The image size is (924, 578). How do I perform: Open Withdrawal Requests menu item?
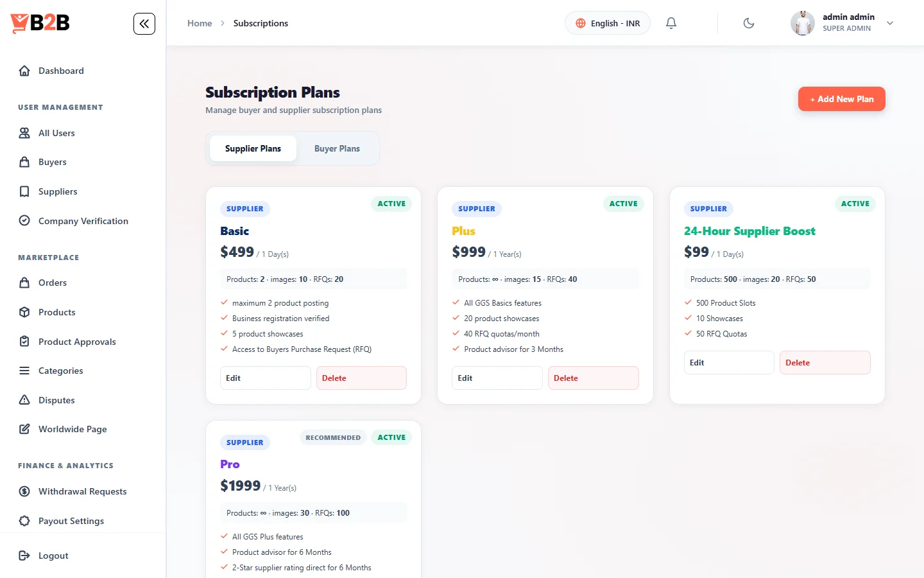[83, 491]
